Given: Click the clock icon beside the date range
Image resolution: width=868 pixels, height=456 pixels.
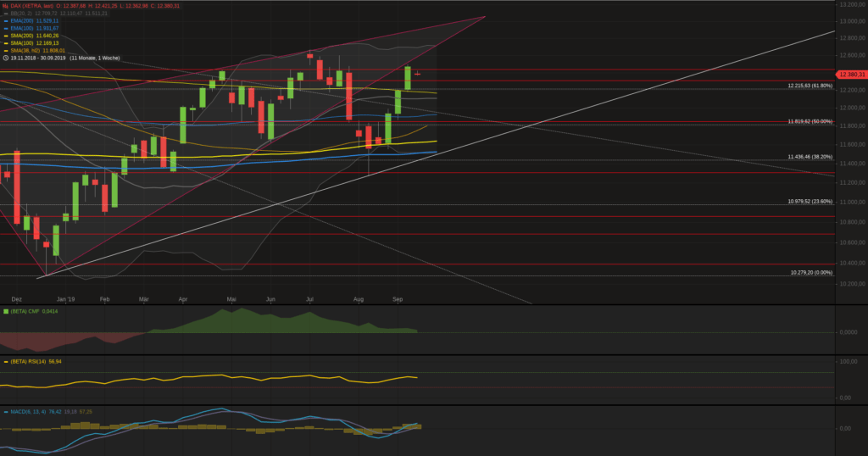Looking at the screenshot, I should (5, 58).
